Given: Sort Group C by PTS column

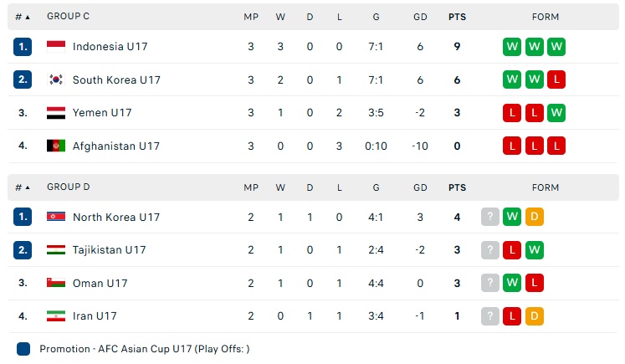Looking at the screenshot, I should 457,17.
